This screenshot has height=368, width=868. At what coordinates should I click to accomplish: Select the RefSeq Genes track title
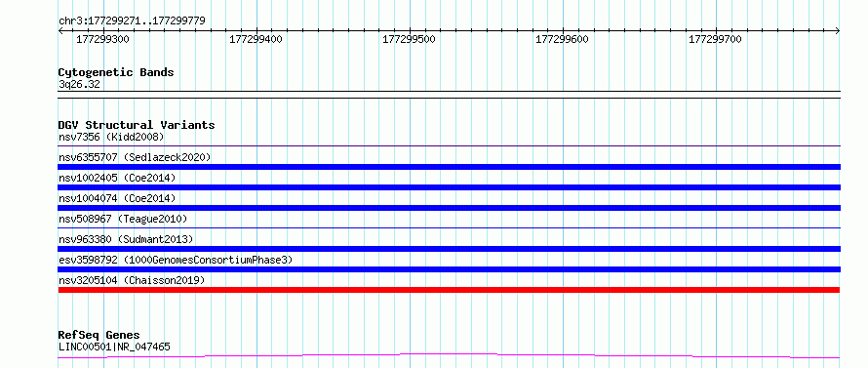pyautogui.click(x=99, y=336)
